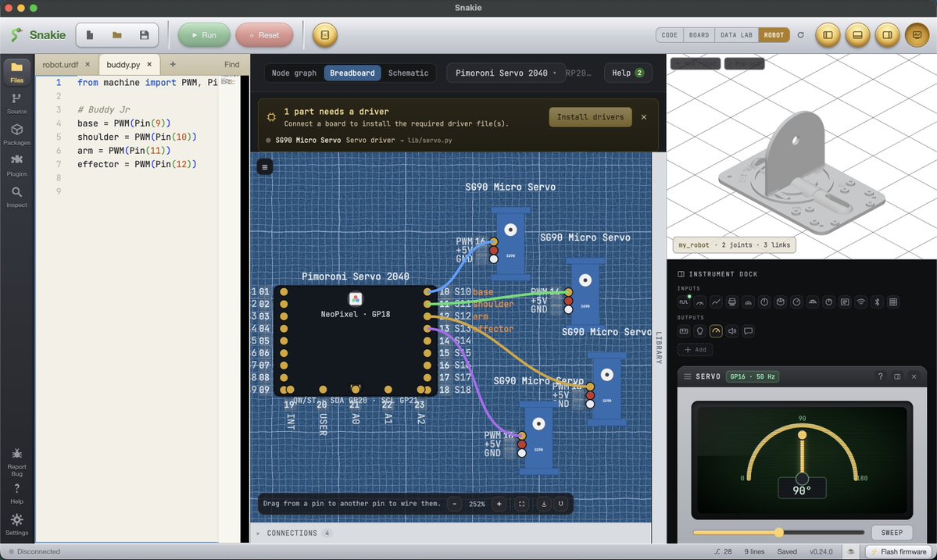Click the Help button with badge

point(628,73)
